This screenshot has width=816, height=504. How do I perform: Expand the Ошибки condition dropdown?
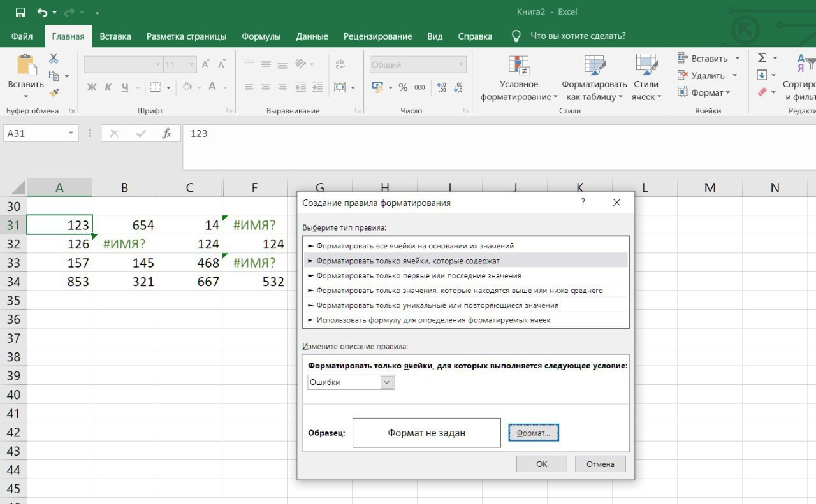[x=387, y=382]
